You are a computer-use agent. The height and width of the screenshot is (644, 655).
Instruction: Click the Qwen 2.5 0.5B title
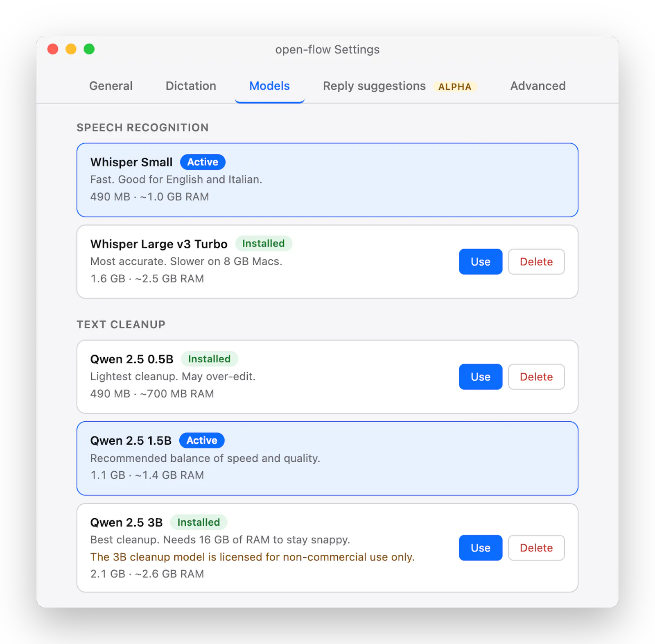pos(132,359)
